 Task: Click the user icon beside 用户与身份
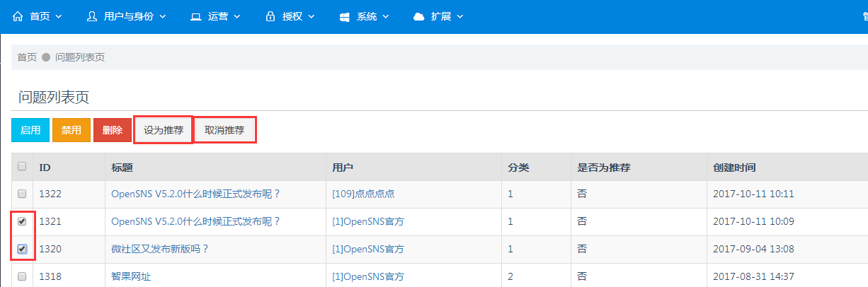tap(91, 16)
